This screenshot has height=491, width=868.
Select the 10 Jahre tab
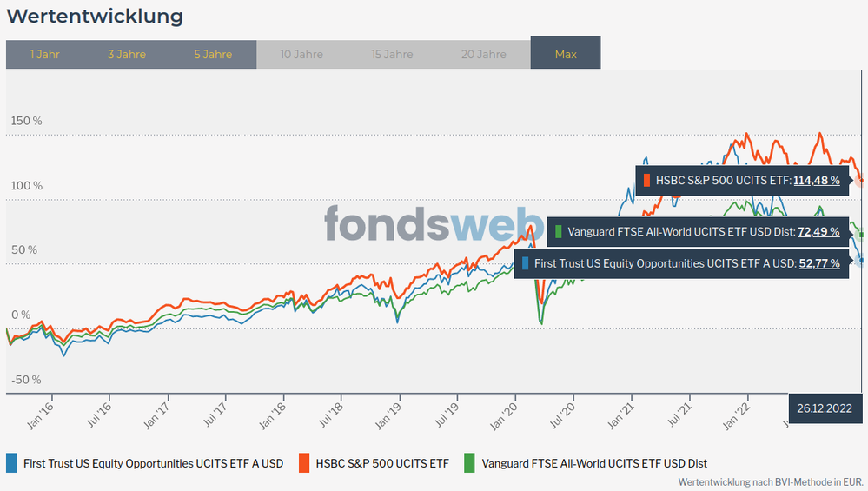301,54
